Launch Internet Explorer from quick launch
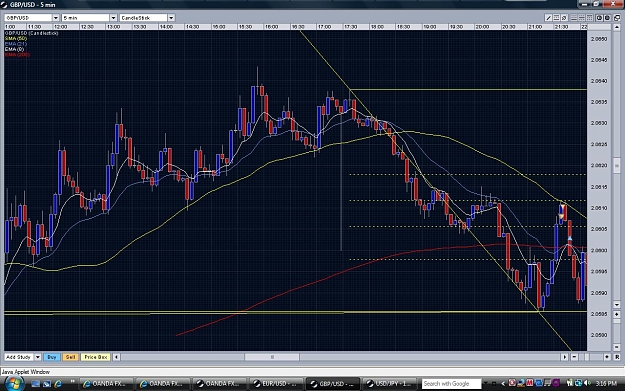Screen dimensions: 625x391 click(58, 384)
